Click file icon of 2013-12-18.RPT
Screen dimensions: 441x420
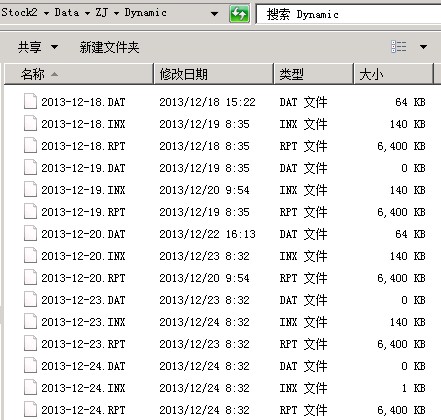pos(30,146)
